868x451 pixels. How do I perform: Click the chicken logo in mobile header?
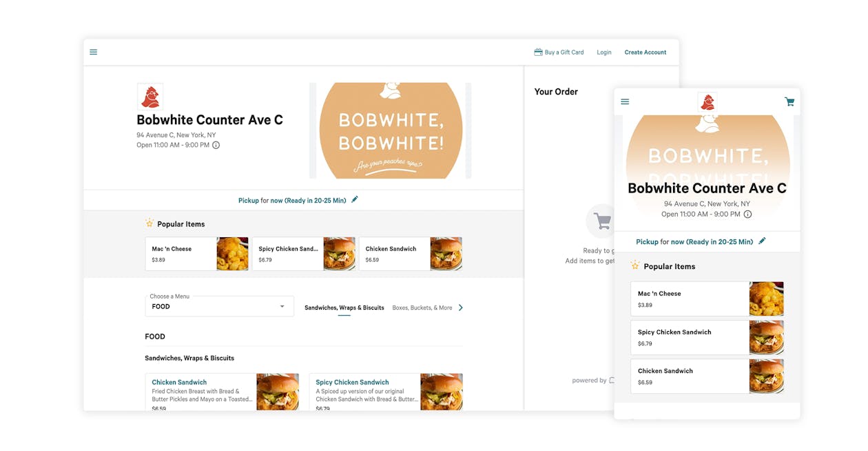point(707,102)
